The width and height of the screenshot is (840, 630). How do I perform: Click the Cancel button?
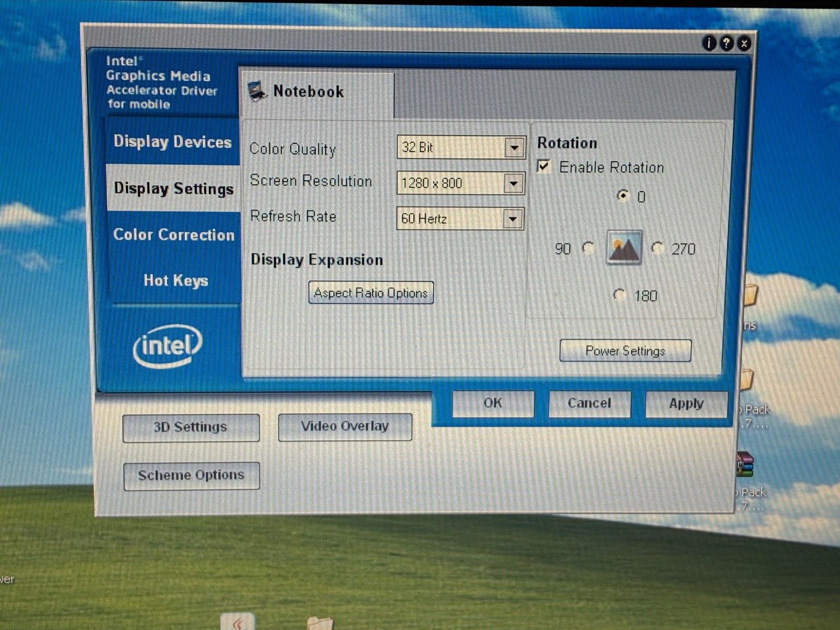click(x=589, y=403)
